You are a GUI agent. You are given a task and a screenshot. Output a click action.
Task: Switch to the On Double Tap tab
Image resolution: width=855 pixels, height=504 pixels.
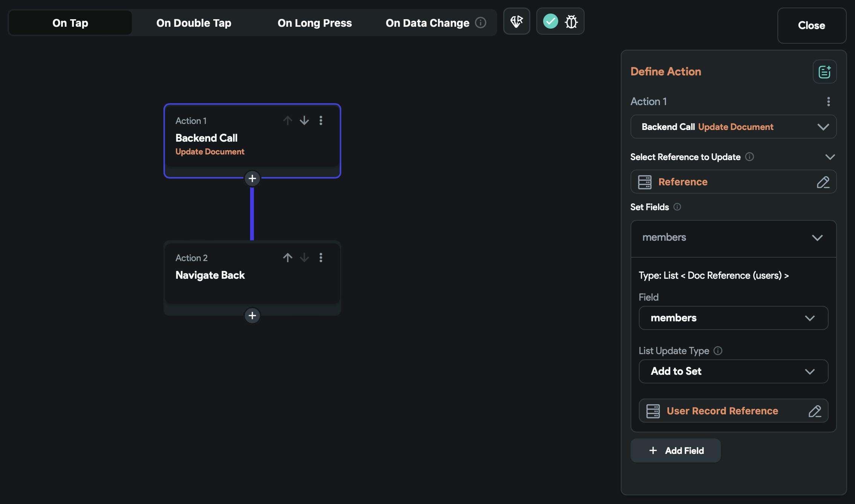(x=194, y=23)
